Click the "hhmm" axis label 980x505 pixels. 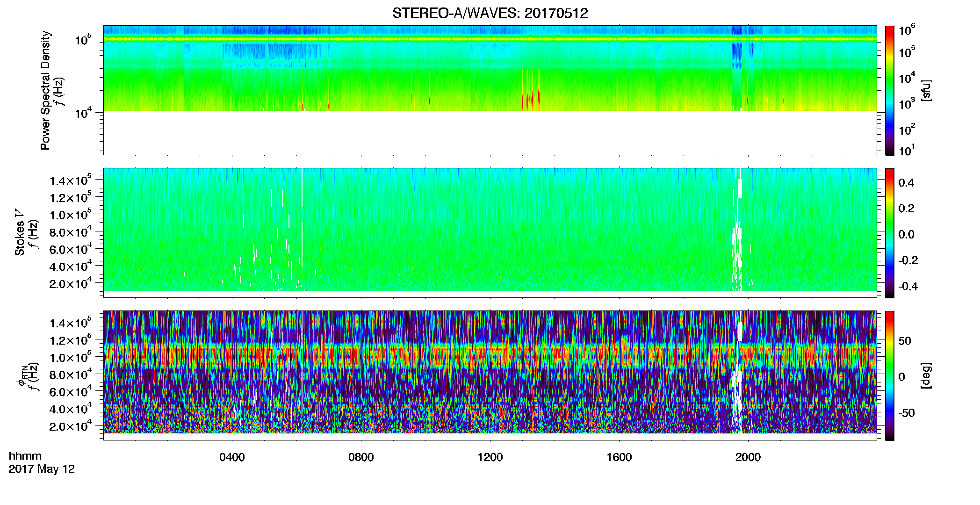click(25, 456)
